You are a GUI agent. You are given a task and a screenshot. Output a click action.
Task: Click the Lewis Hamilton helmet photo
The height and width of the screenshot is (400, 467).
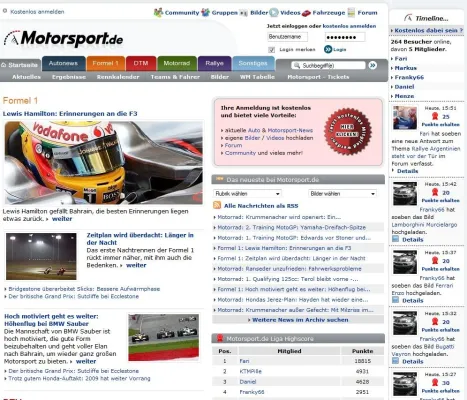pos(103,163)
